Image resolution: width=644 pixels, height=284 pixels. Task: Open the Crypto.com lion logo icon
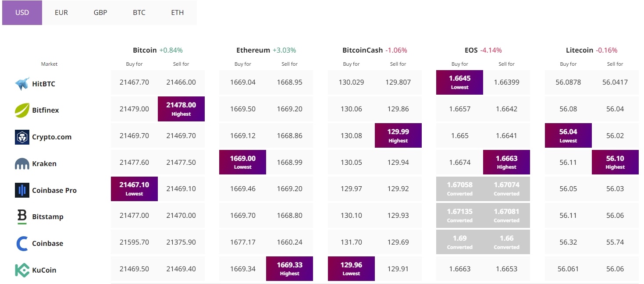(22, 137)
